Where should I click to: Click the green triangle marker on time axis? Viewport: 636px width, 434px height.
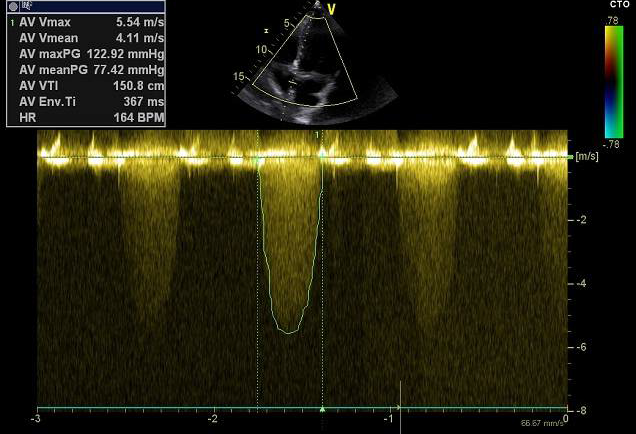coord(322,409)
